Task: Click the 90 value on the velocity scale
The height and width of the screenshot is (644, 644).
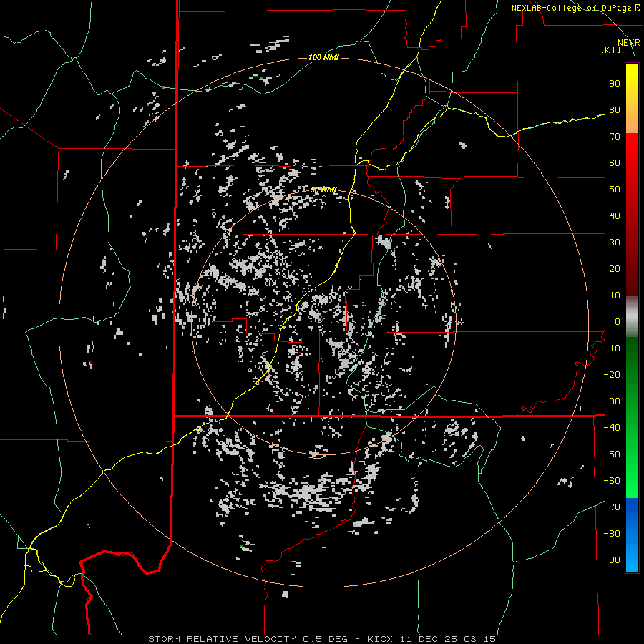Action: pyautogui.click(x=615, y=84)
